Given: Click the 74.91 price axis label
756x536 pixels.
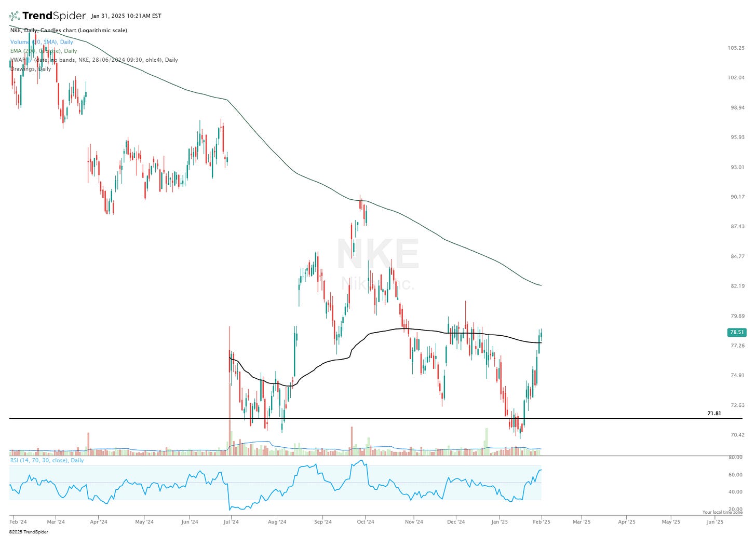Looking at the screenshot, I should [x=737, y=375].
